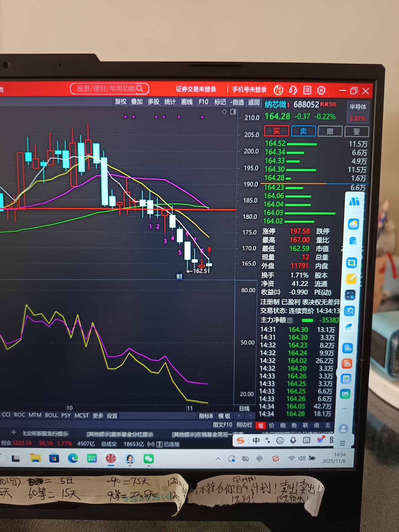Toggle the 侧边栏 sidebar
The width and height of the screenshot is (399, 532).
(x=244, y=425)
